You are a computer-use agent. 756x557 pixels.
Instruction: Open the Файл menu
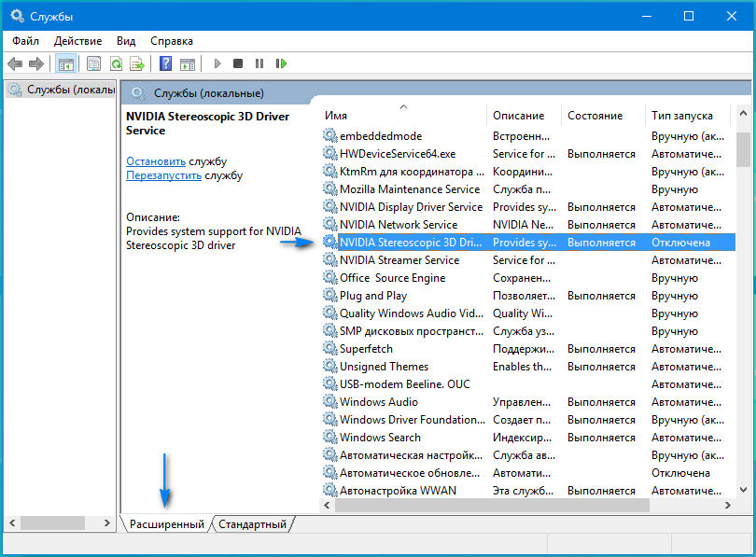tap(26, 41)
